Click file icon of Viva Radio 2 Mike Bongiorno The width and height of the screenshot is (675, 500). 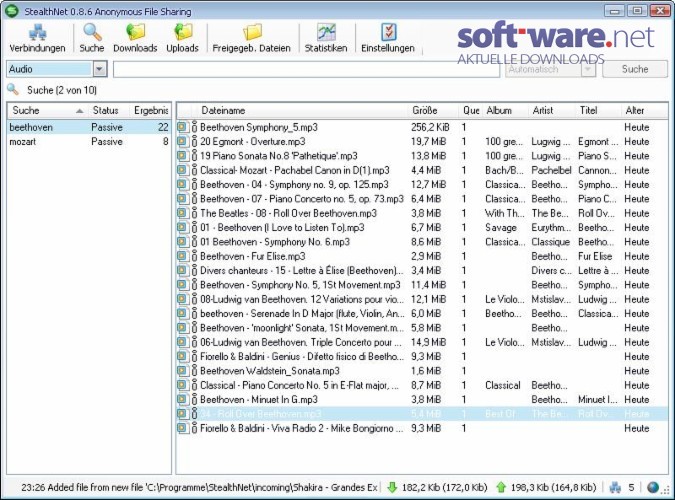183,428
